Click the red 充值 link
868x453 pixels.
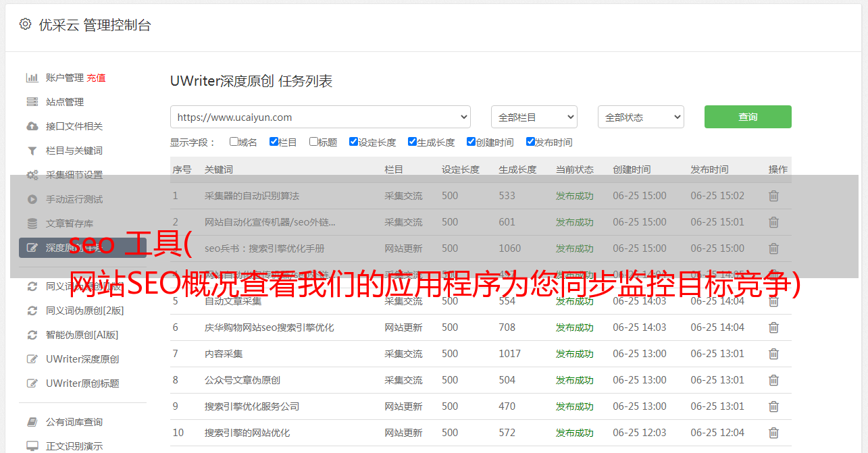(x=96, y=78)
